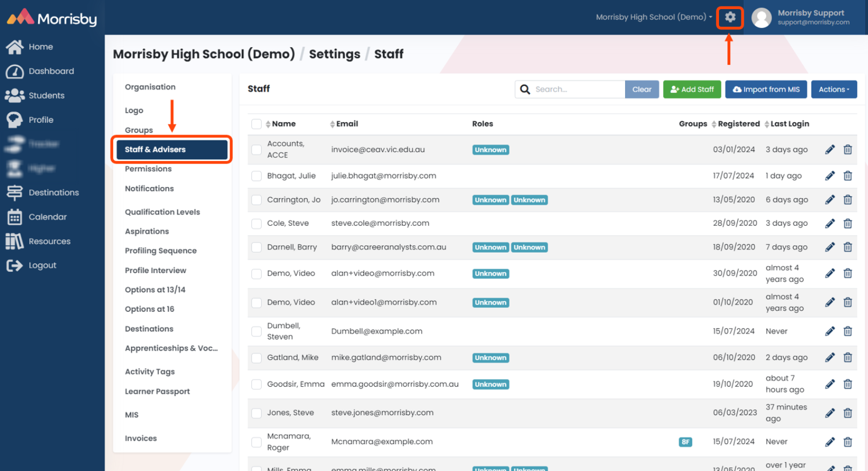
Task: Open Invoices settings page
Action: pos(141,438)
